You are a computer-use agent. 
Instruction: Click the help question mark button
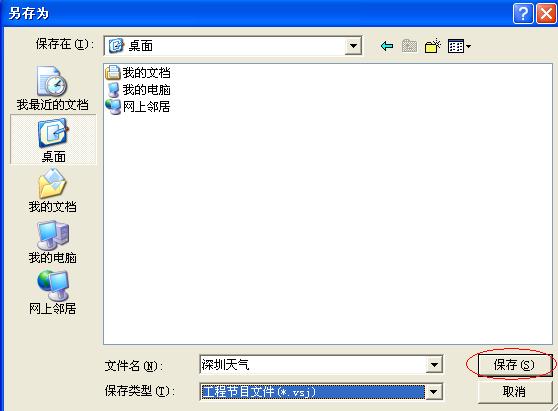tap(523, 14)
